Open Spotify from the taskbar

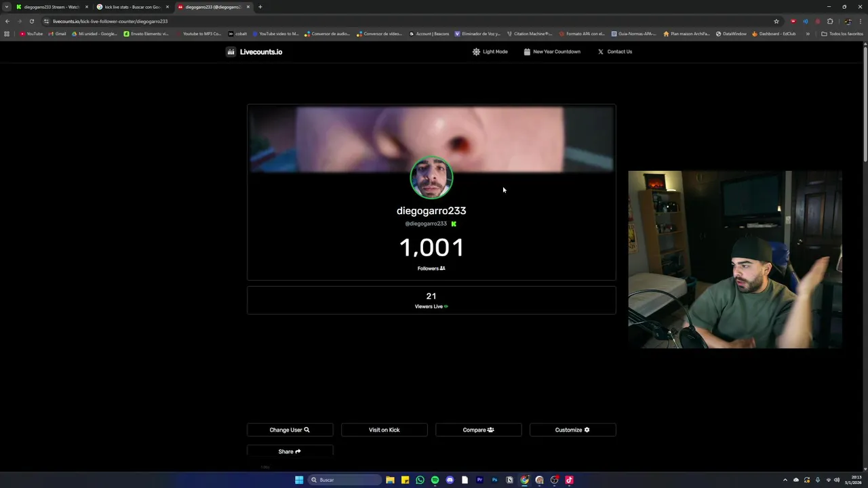[435, 480]
